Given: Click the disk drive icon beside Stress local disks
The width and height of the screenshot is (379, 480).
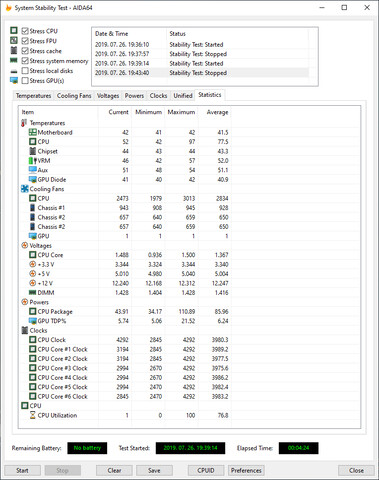Looking at the screenshot, I should click(14, 71).
